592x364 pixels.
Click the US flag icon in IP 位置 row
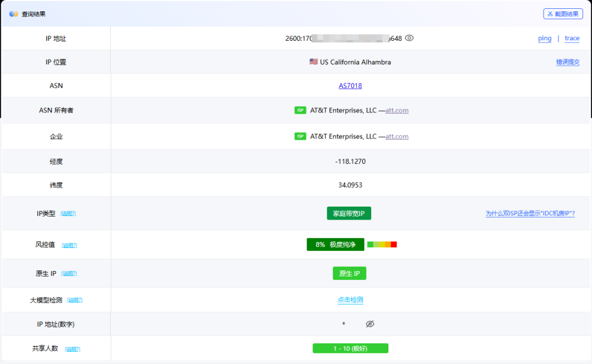click(x=314, y=62)
